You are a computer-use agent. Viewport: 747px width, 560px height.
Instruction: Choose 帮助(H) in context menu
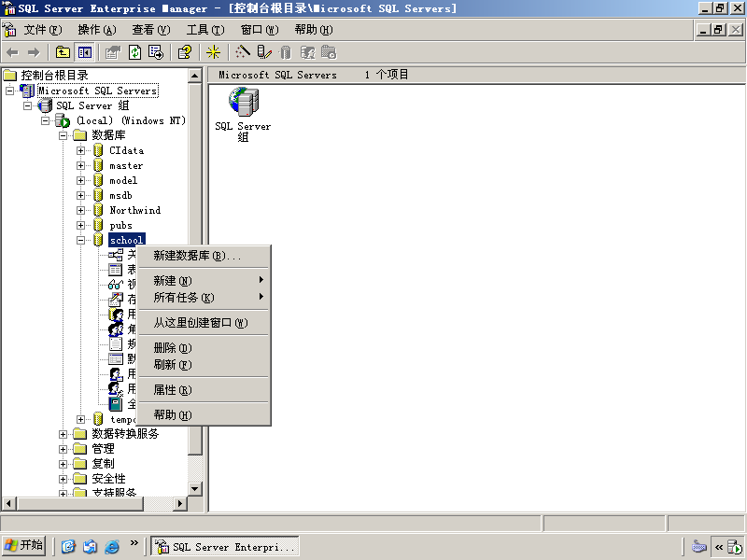click(x=204, y=415)
